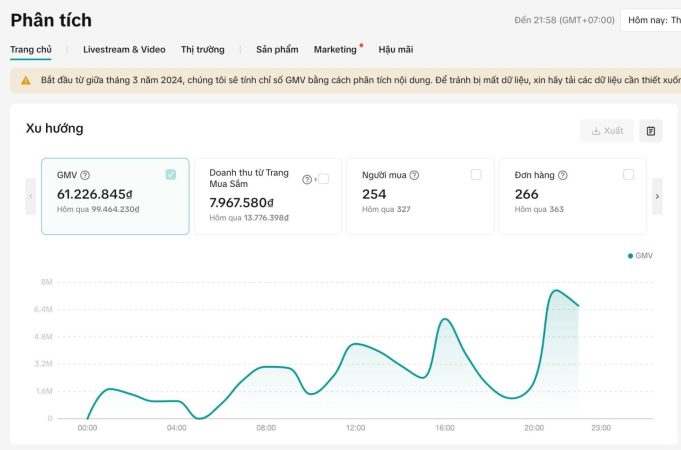Check the Người mua metric checkbox
This screenshot has height=450, width=681.
click(x=476, y=174)
